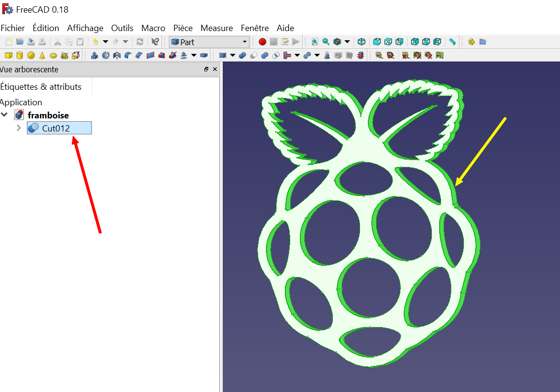Viewport: 560px width, 392px height.
Task: Refresh the document with the recompute icon
Action: (x=140, y=42)
